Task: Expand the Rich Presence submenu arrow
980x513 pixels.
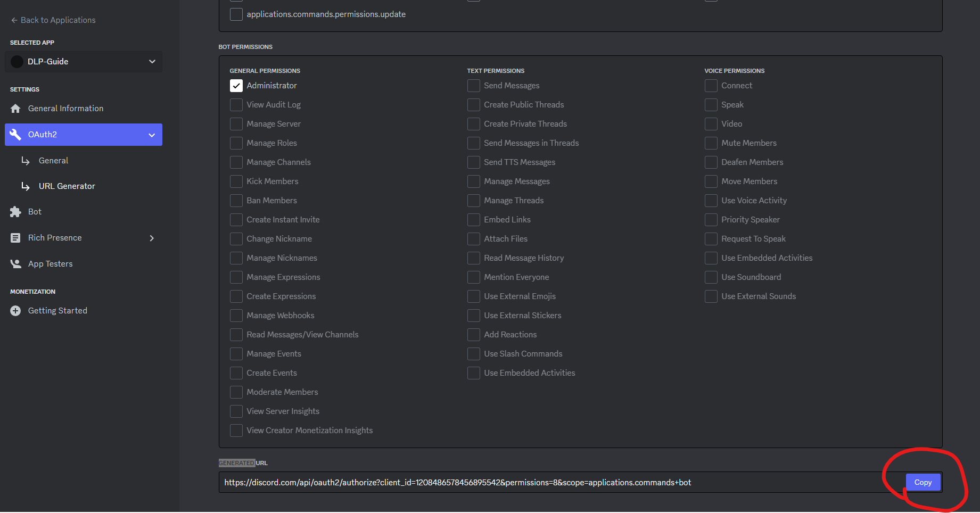Action: point(152,238)
